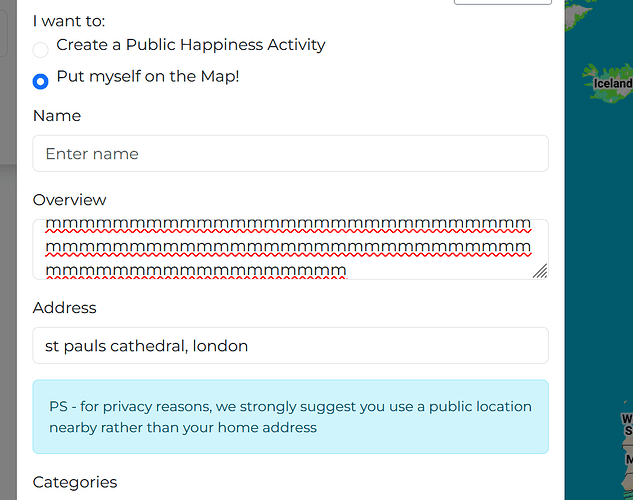Click the dimmed backdrop left of dialog

point(8,282)
